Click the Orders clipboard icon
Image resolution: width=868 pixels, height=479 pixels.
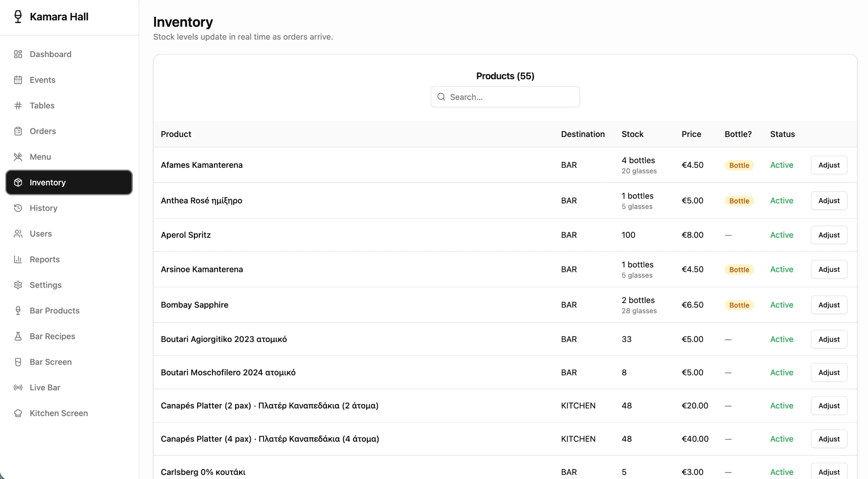click(x=18, y=131)
